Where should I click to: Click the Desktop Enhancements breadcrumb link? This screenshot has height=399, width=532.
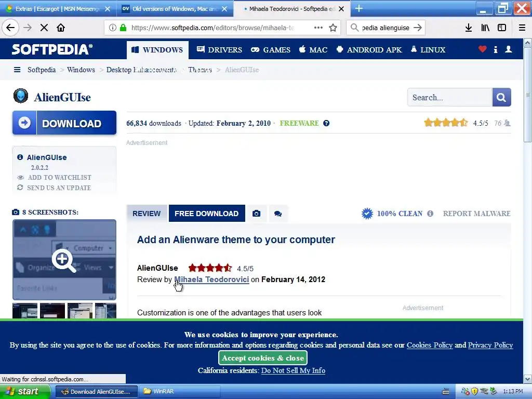pyautogui.click(x=141, y=70)
